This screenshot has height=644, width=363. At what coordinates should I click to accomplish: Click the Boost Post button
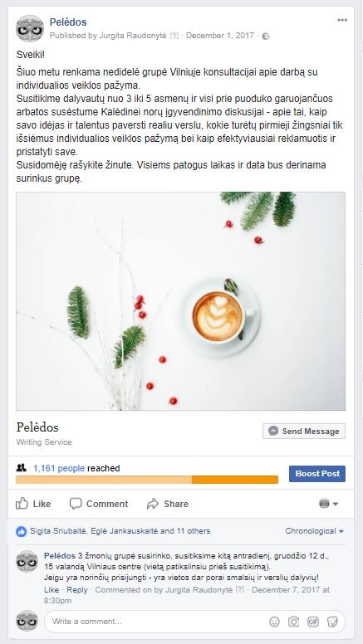[317, 474]
